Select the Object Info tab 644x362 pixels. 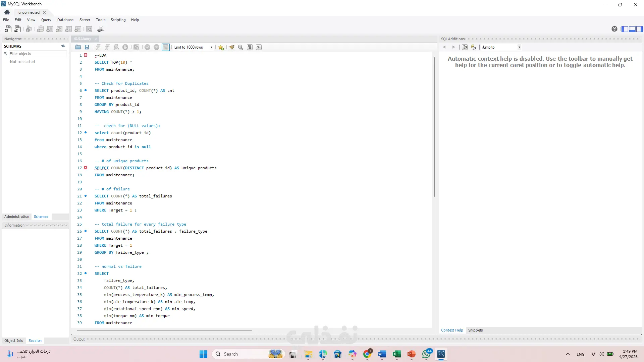pos(14,341)
